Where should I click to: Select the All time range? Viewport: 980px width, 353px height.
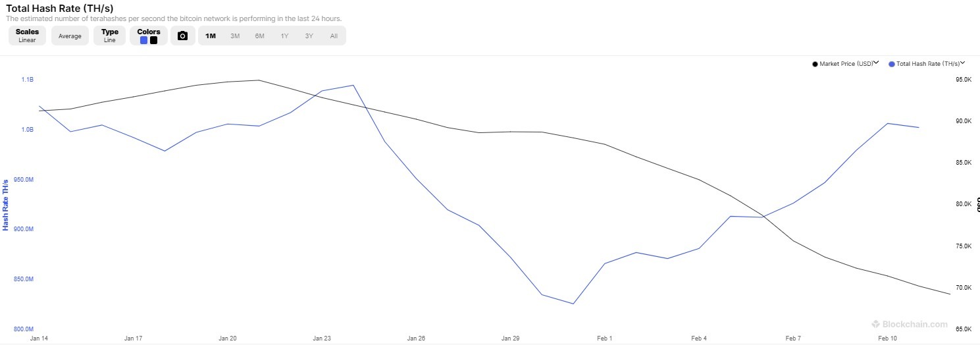point(334,36)
